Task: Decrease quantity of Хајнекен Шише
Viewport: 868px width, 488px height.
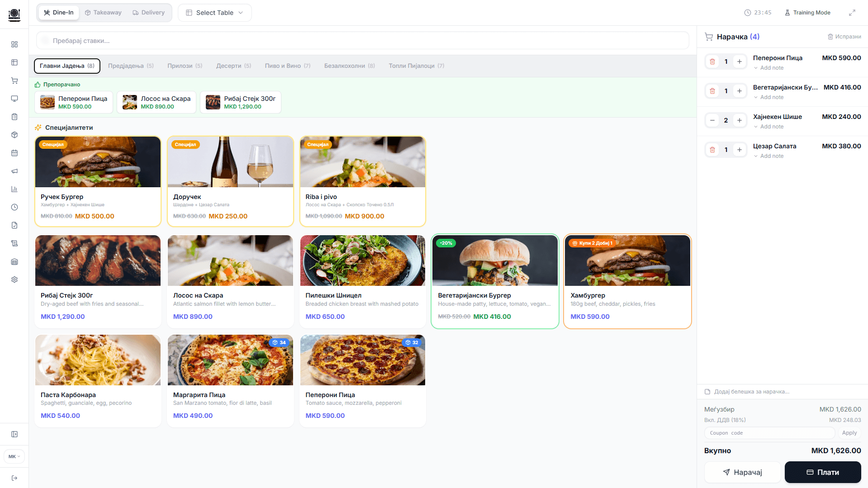Action: (x=712, y=120)
